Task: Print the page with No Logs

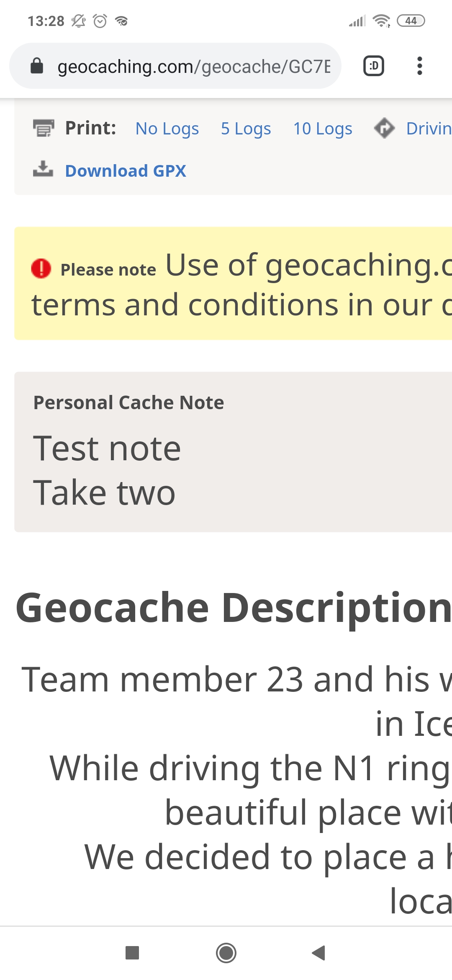Action: 167,129
